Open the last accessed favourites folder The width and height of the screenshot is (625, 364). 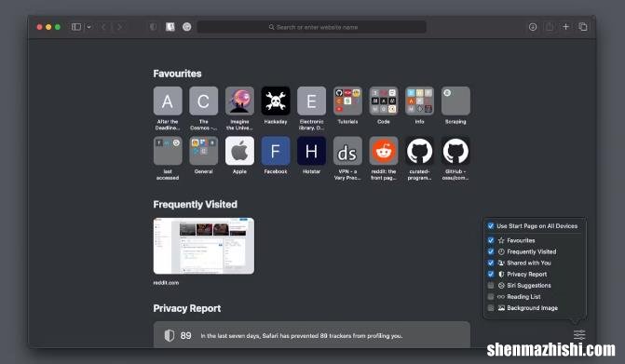click(x=168, y=151)
